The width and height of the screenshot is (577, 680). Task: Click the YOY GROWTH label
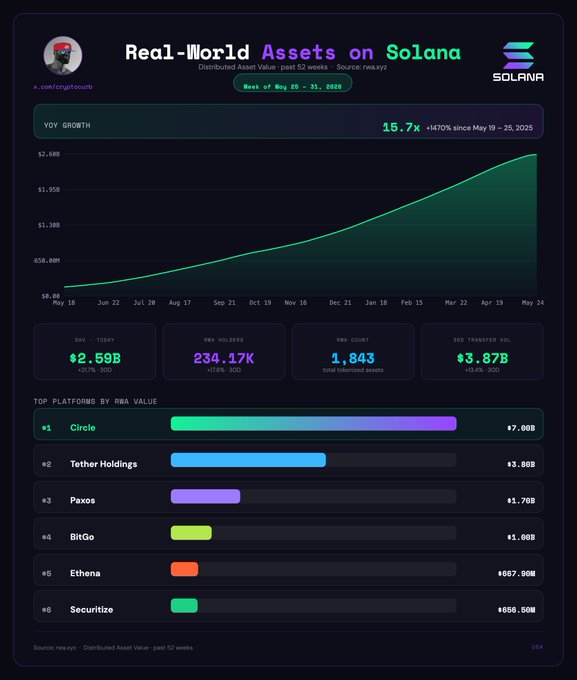67,125
